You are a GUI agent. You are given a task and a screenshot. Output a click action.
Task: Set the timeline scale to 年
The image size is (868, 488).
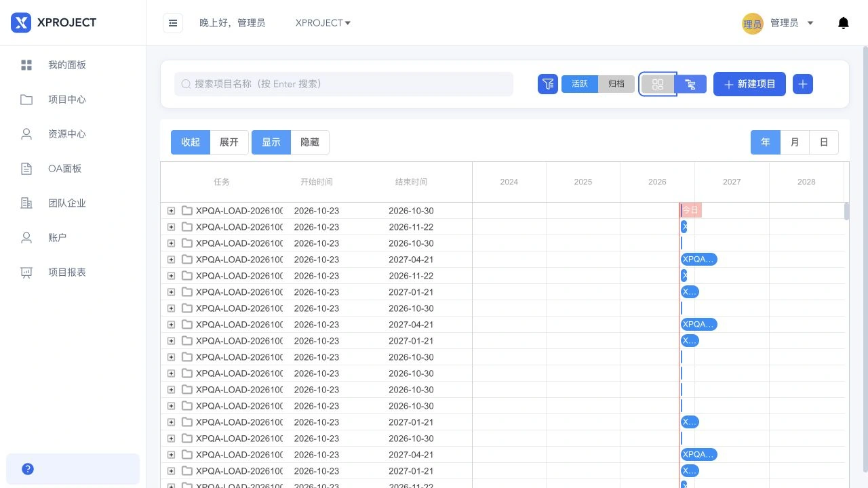point(766,142)
